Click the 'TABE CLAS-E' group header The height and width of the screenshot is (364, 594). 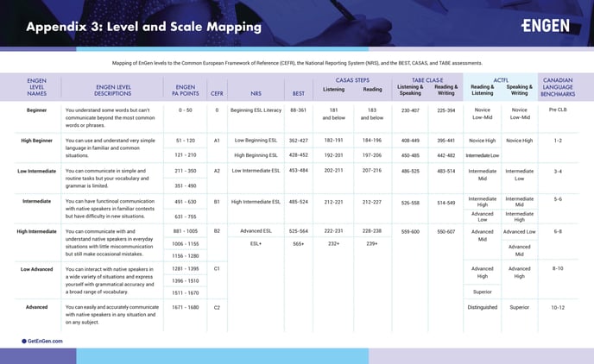(427, 80)
